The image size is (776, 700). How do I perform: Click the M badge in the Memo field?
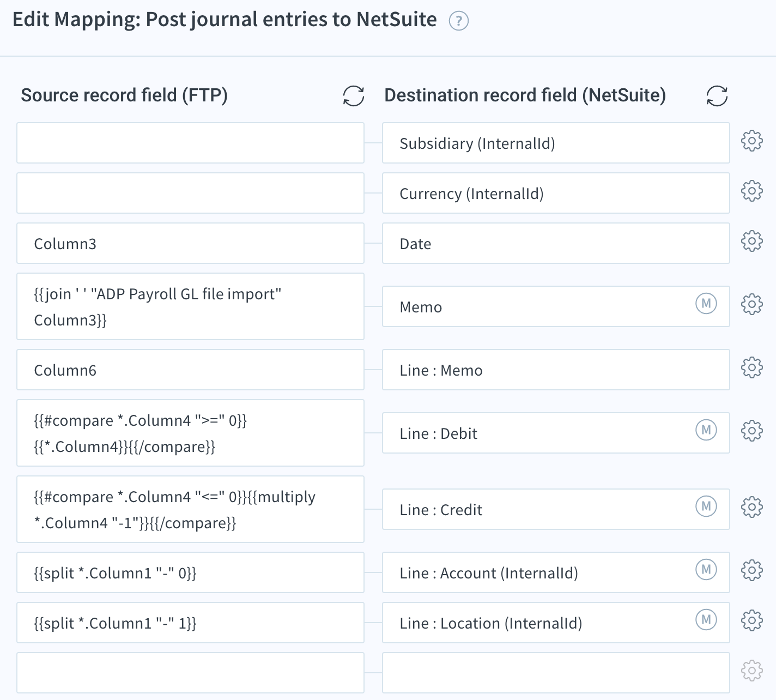(x=706, y=303)
